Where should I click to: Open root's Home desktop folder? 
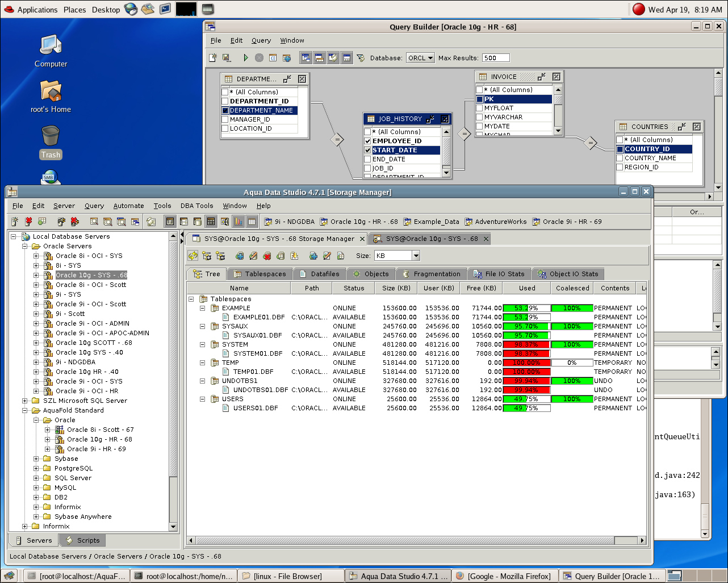tap(51, 96)
